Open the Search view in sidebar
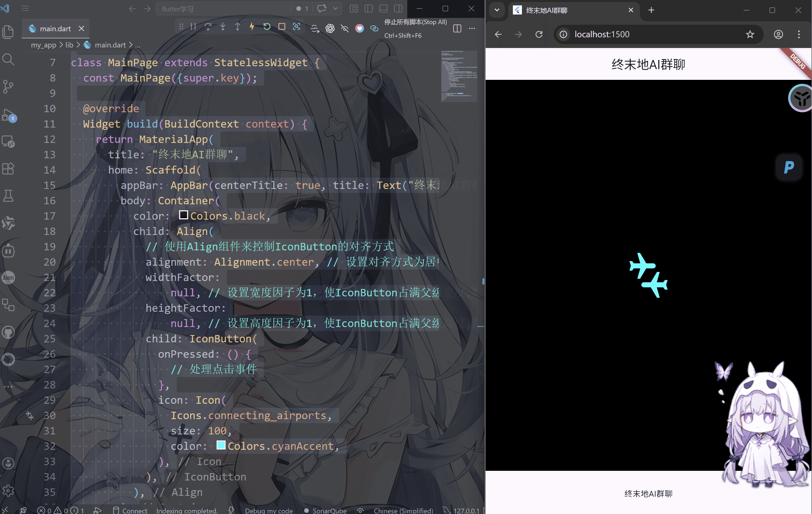 pos(8,59)
